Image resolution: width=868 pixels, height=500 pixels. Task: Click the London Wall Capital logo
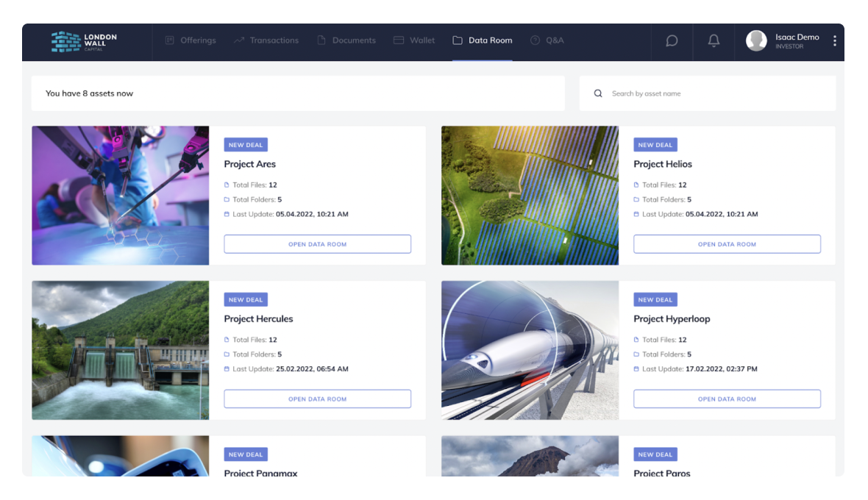point(84,41)
